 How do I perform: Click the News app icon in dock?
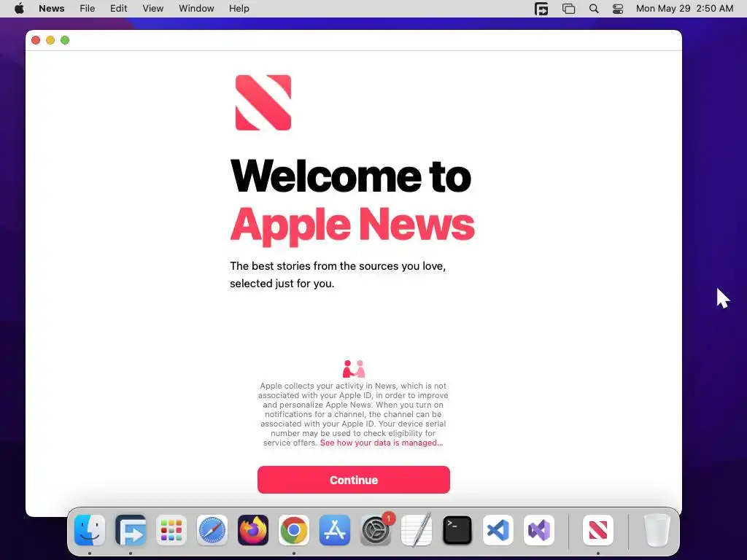598,530
